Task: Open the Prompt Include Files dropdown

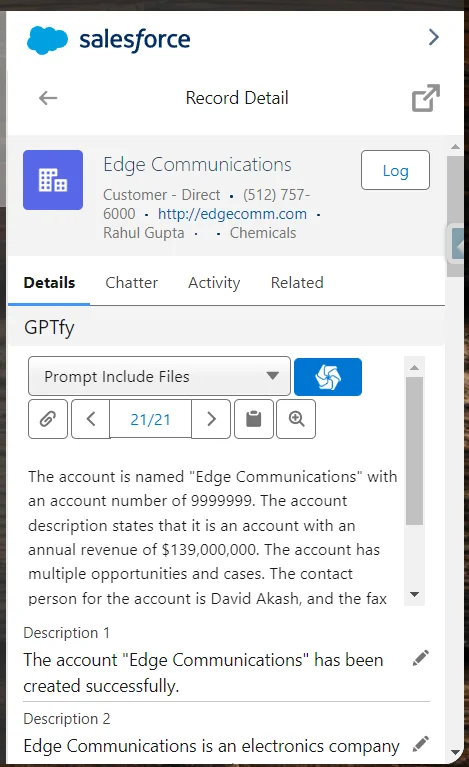Action: pos(159,376)
